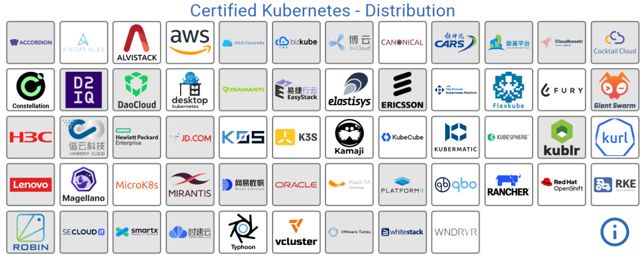Image resolution: width=644 pixels, height=264 pixels.
Task: Click the Hewlett Packard Enterprise tile
Action: (137, 137)
